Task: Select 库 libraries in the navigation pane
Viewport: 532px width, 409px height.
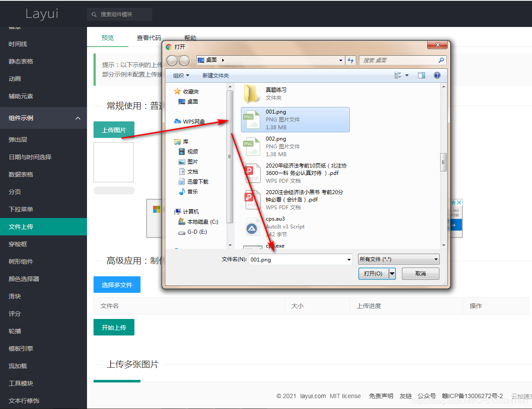Action: 181,141
